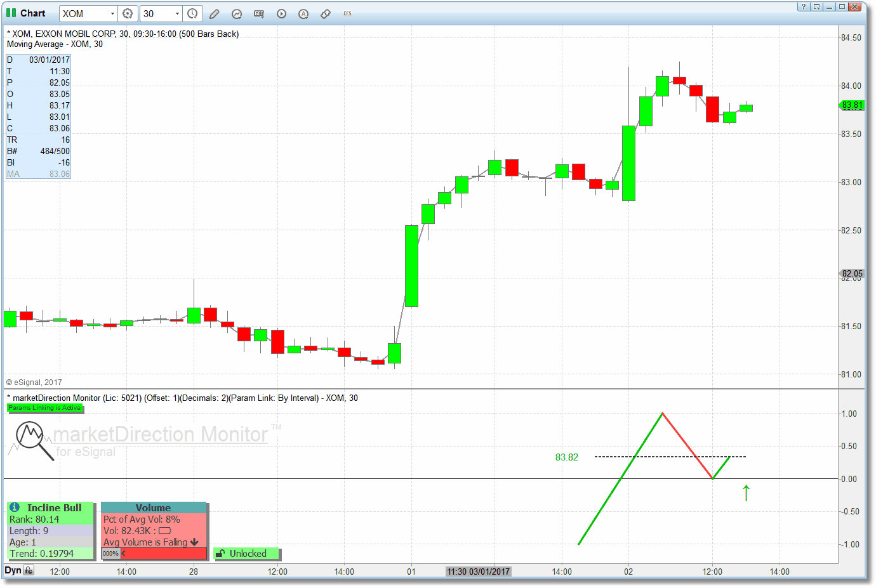Viewport: 876px width, 588px height.
Task: Click the volume 000% slider handle
Action: click(111, 554)
